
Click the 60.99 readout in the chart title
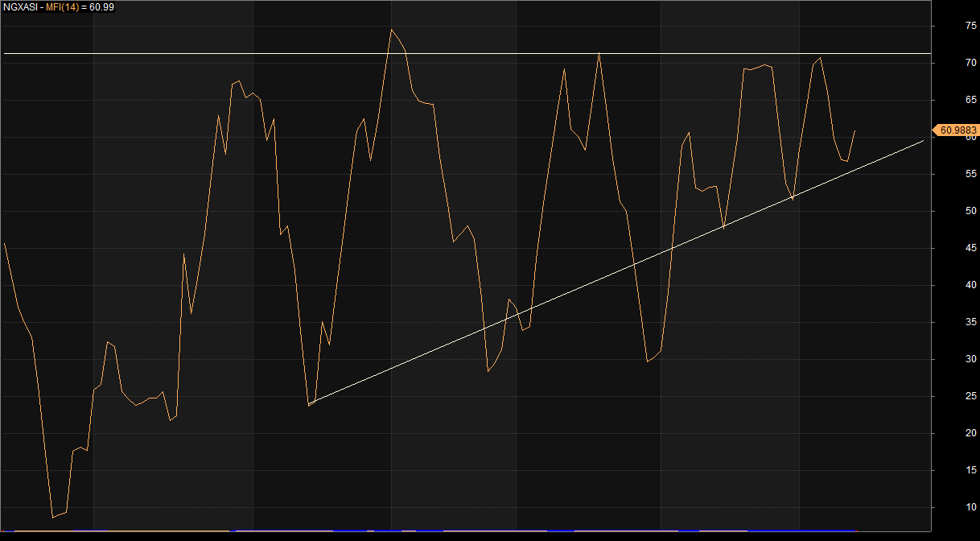[x=102, y=6]
